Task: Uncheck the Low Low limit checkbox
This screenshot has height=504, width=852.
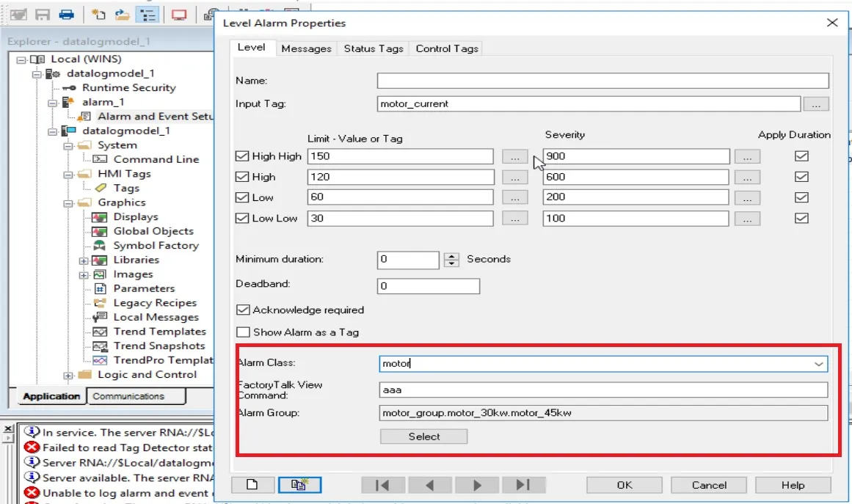Action: (241, 219)
